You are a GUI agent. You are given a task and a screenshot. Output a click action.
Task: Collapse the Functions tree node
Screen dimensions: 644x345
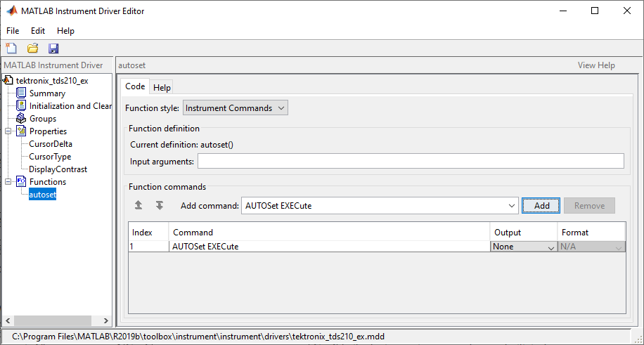8,181
